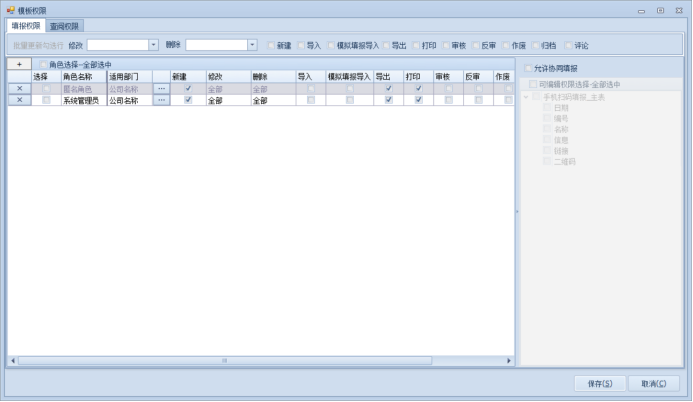
Task: Open department picker for 匿名角色 row
Action: (x=160, y=89)
